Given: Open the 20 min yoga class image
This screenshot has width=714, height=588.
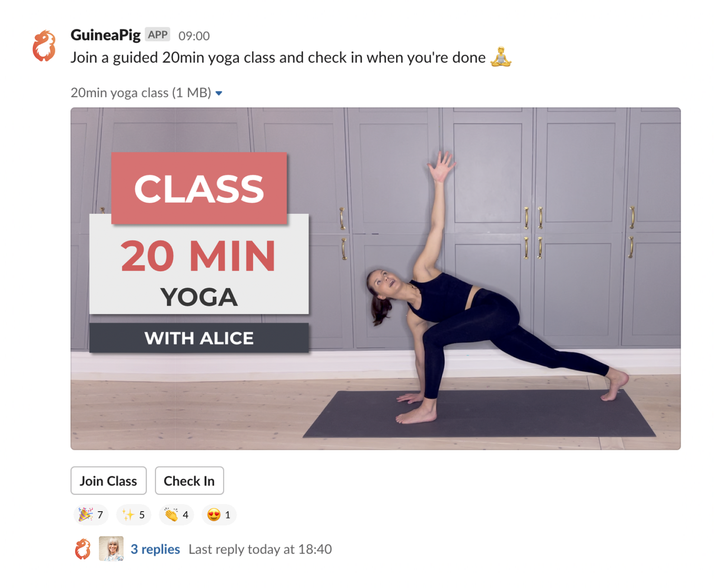Looking at the screenshot, I should (x=375, y=278).
